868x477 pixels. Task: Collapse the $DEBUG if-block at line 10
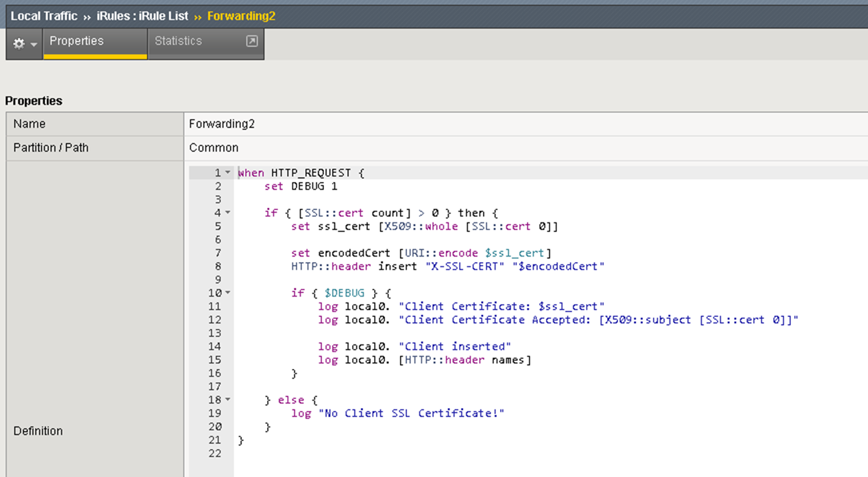click(228, 293)
